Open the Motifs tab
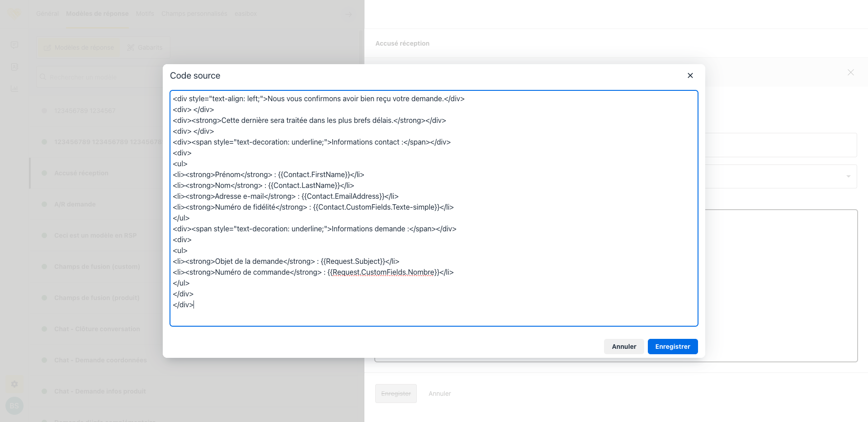 [x=145, y=14]
